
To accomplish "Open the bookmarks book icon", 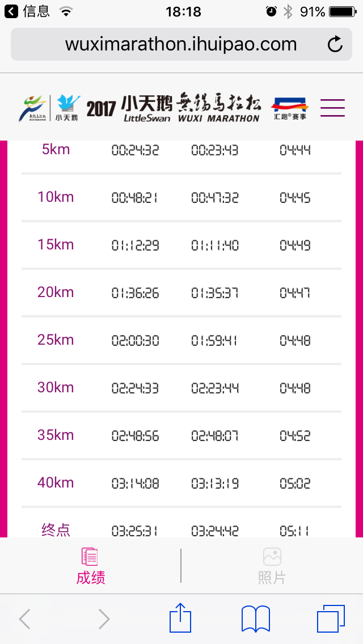I will 256,618.
